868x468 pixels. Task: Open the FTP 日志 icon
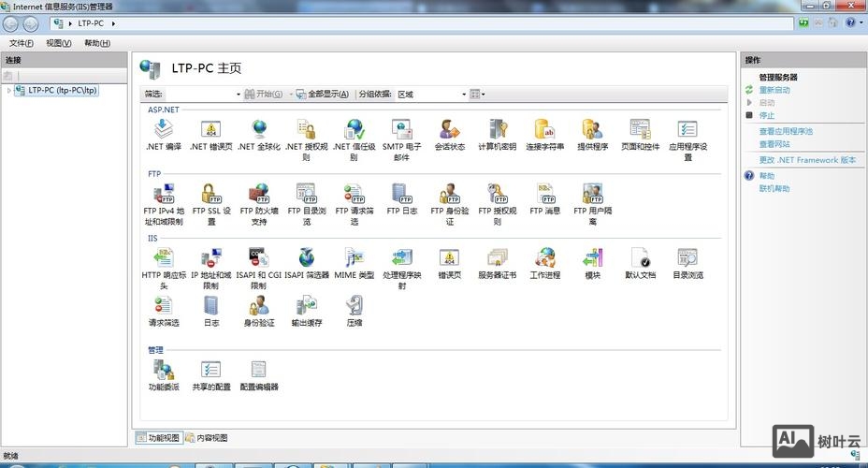pos(402,199)
